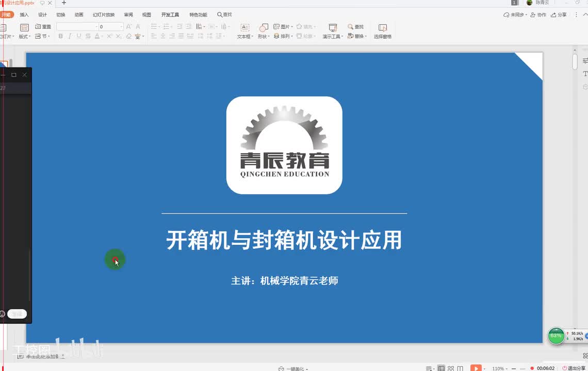Viewport: 588px width, 371px height.
Task: Increase font size with A+ icon
Action: [129, 27]
